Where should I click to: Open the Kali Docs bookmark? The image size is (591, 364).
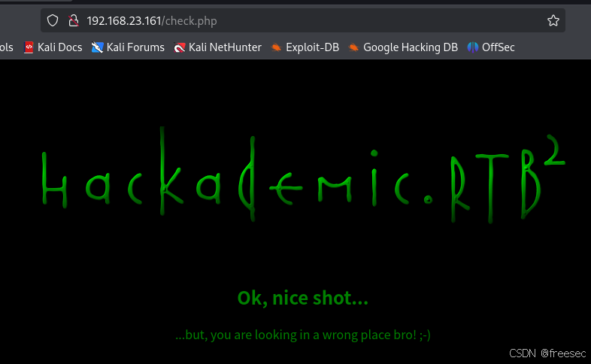pyautogui.click(x=53, y=47)
